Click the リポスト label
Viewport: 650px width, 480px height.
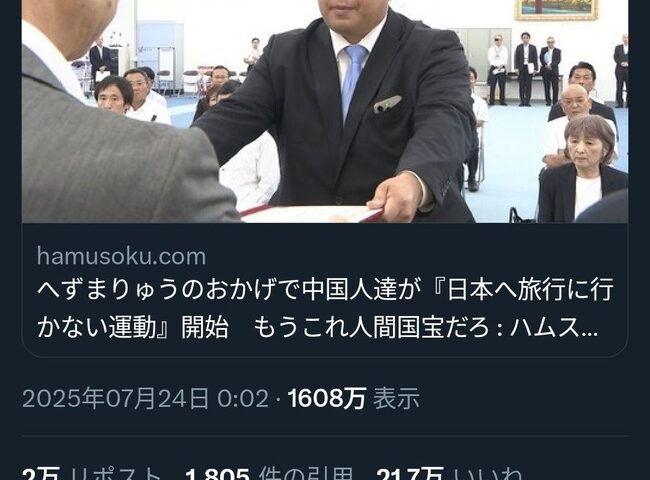(116, 474)
